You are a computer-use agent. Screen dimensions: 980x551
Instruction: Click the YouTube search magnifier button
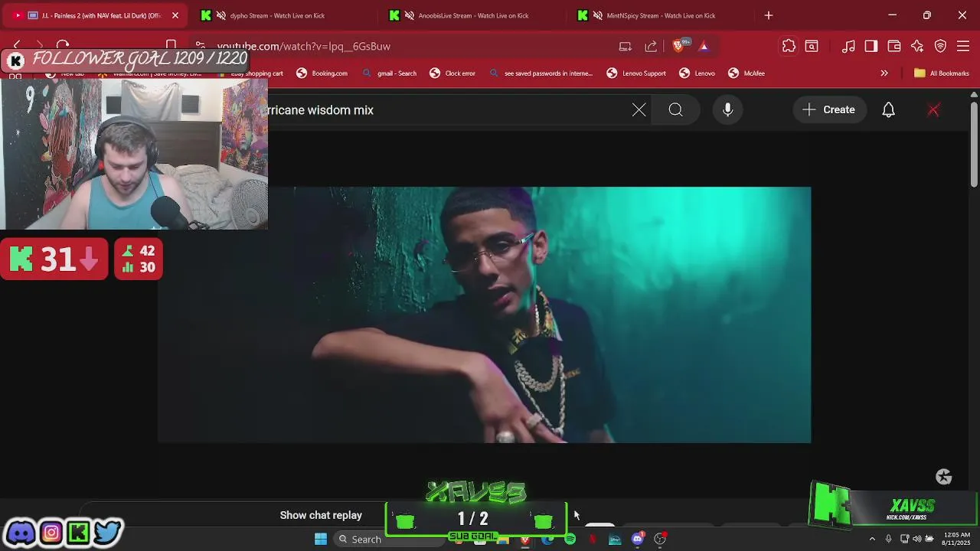coord(675,110)
